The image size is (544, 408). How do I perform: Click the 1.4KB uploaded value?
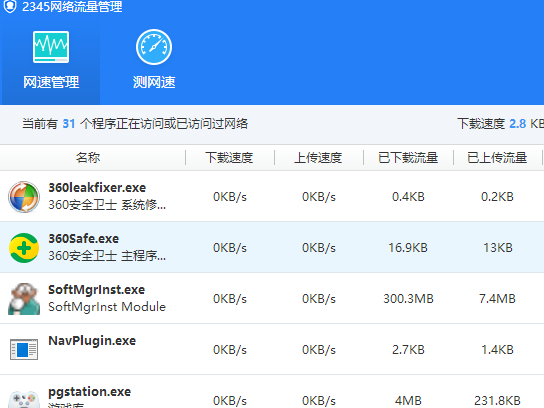point(497,350)
